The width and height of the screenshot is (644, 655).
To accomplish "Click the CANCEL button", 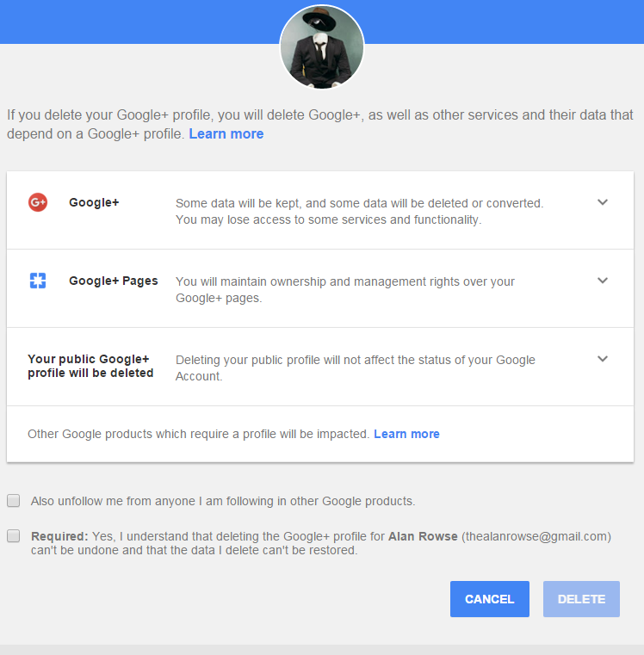I will [489, 598].
